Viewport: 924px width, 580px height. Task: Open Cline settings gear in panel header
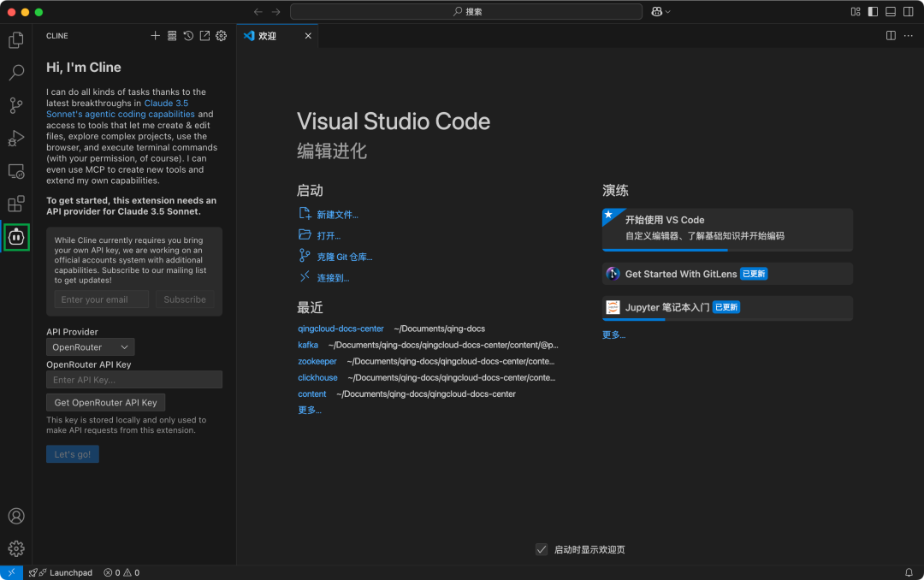click(x=221, y=36)
